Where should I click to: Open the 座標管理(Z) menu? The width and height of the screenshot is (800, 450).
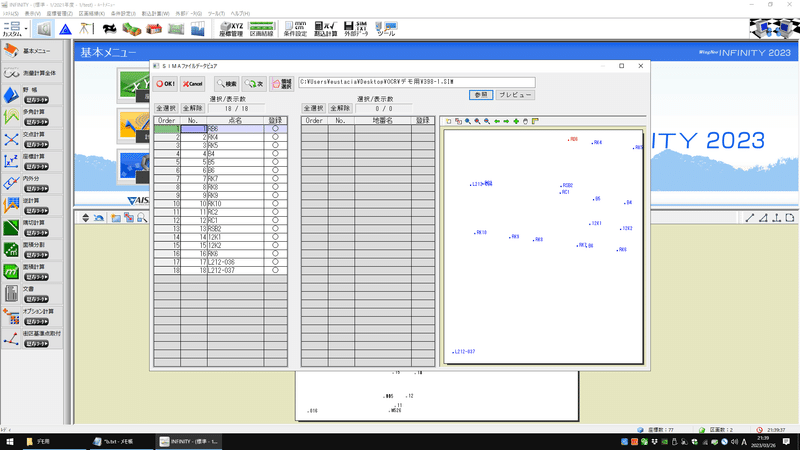pos(60,14)
